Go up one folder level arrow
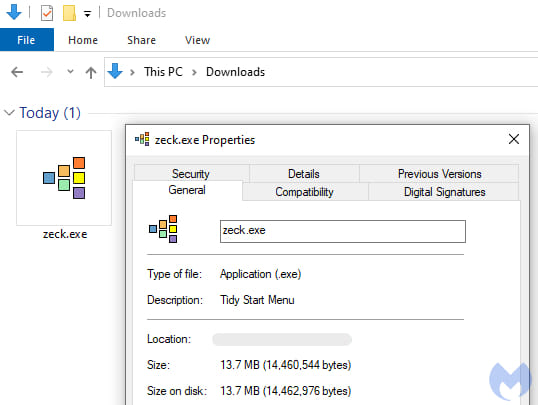The height and width of the screenshot is (405, 538). pos(91,72)
